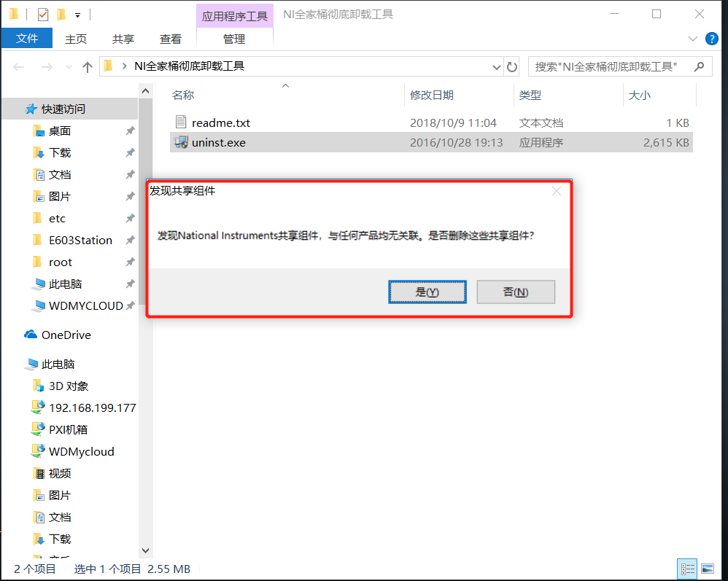Select the uninst.exe file
728x581 pixels.
click(431, 142)
